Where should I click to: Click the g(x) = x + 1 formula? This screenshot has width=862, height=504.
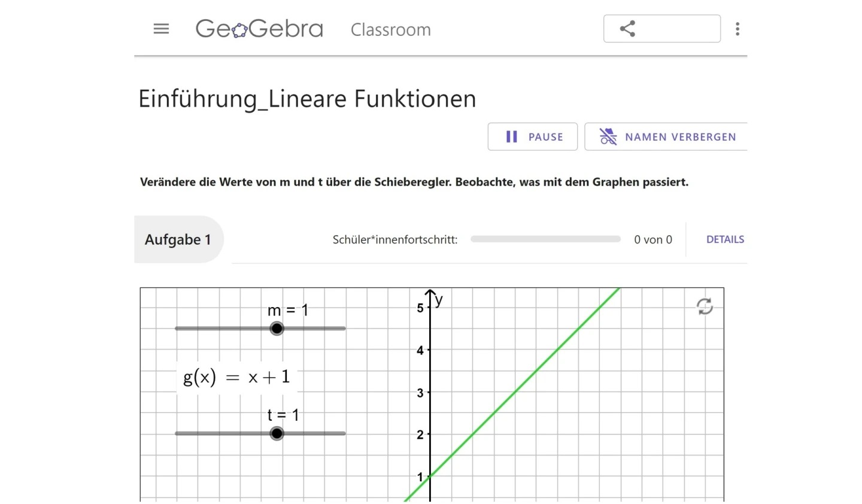pyautogui.click(x=236, y=377)
